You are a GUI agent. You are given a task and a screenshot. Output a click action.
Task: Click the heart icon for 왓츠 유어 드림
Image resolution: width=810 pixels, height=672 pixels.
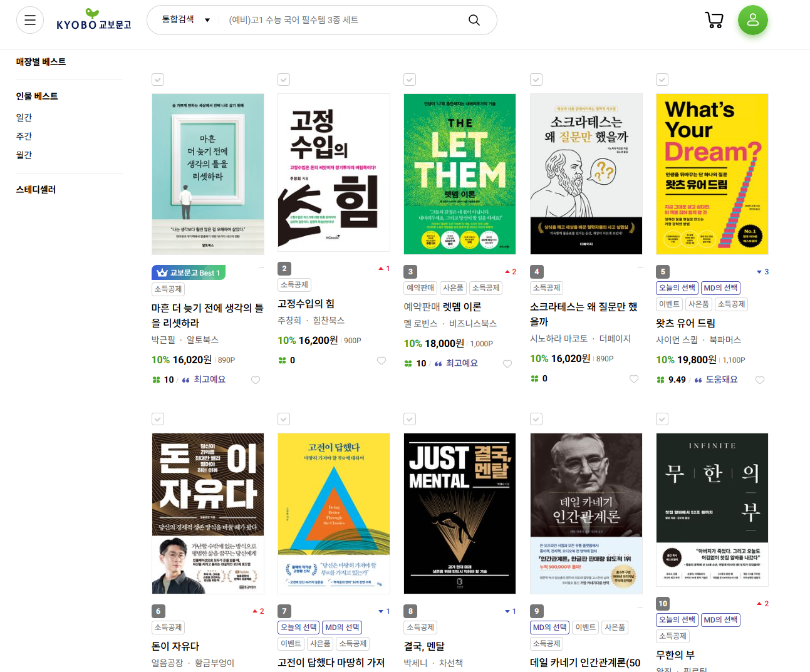(x=760, y=380)
